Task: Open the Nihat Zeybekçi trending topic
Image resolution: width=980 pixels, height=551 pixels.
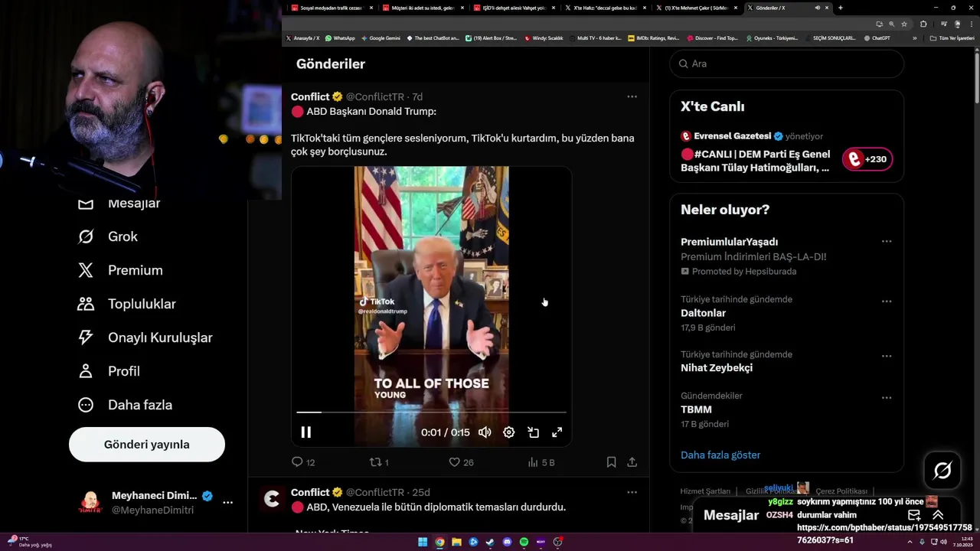Action: (x=717, y=368)
